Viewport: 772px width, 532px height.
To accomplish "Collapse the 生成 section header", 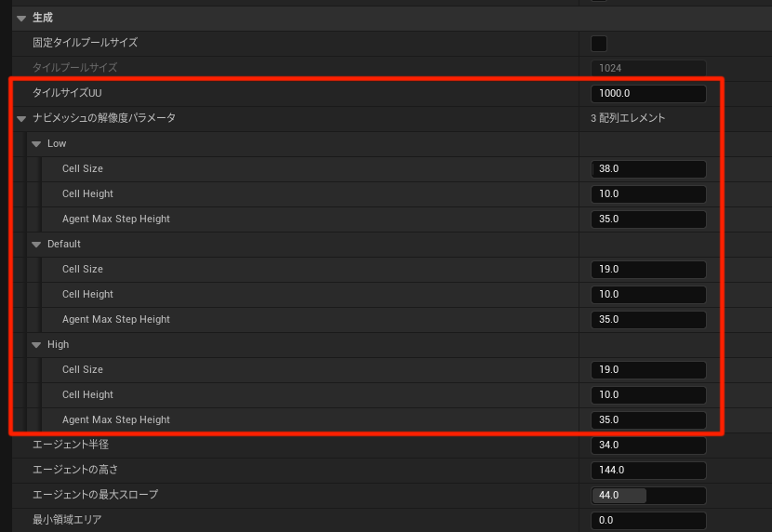I will pyautogui.click(x=21, y=18).
